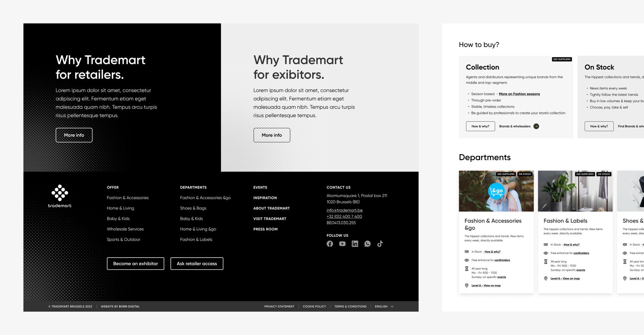Open Terms & Conditions link
This screenshot has width=644, height=335.
click(x=350, y=307)
